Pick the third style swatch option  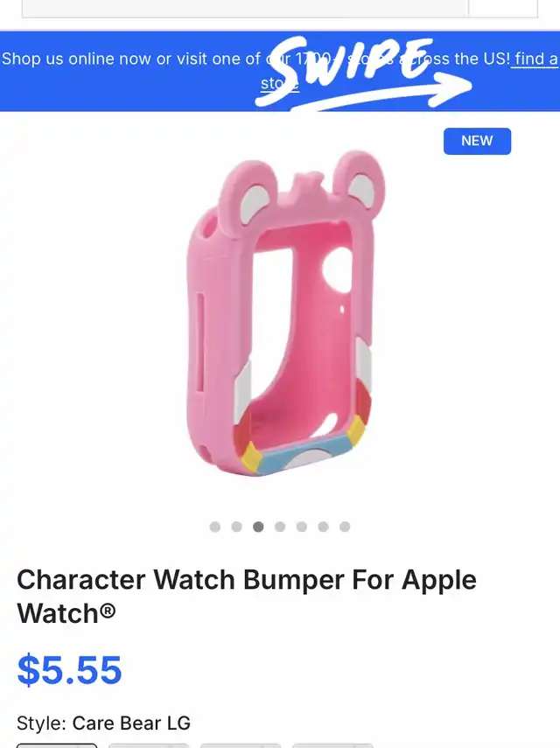[241, 745]
